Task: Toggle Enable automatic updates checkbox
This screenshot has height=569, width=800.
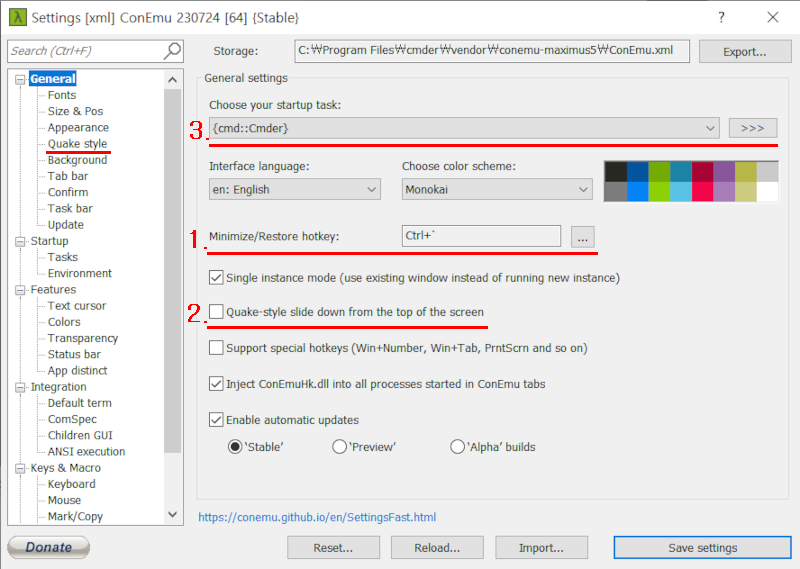Action: pos(216,420)
